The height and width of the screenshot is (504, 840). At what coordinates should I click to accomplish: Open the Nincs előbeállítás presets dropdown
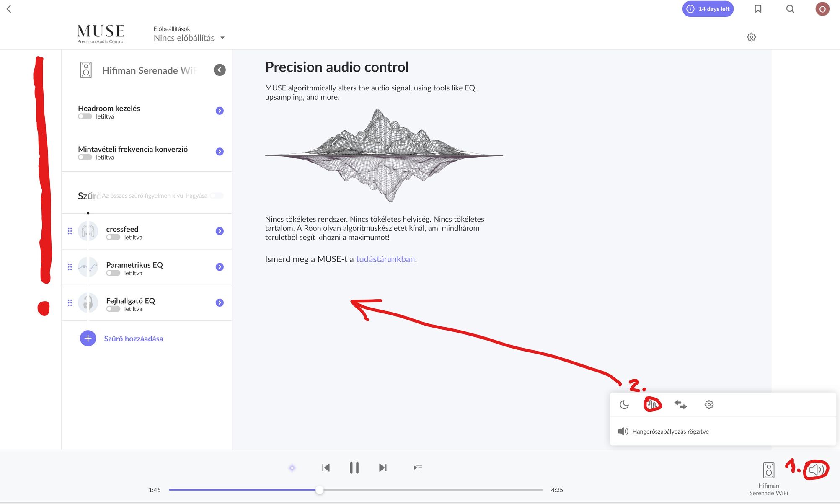click(189, 38)
